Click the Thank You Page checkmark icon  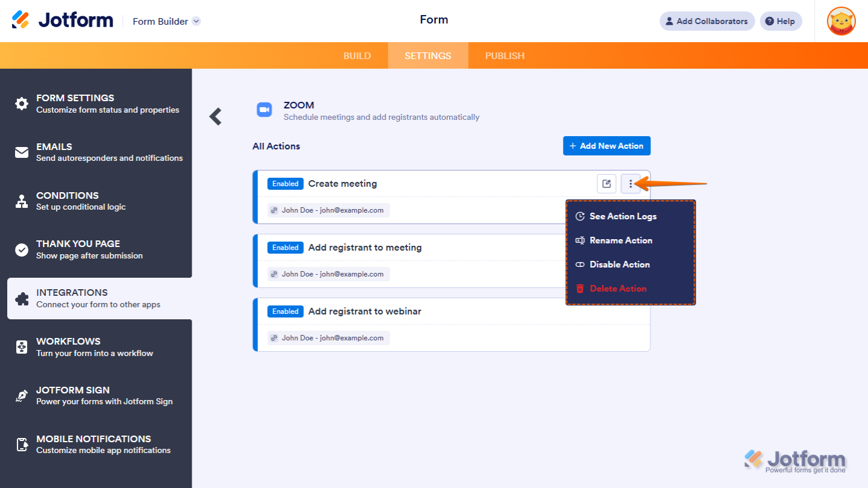[22, 250]
